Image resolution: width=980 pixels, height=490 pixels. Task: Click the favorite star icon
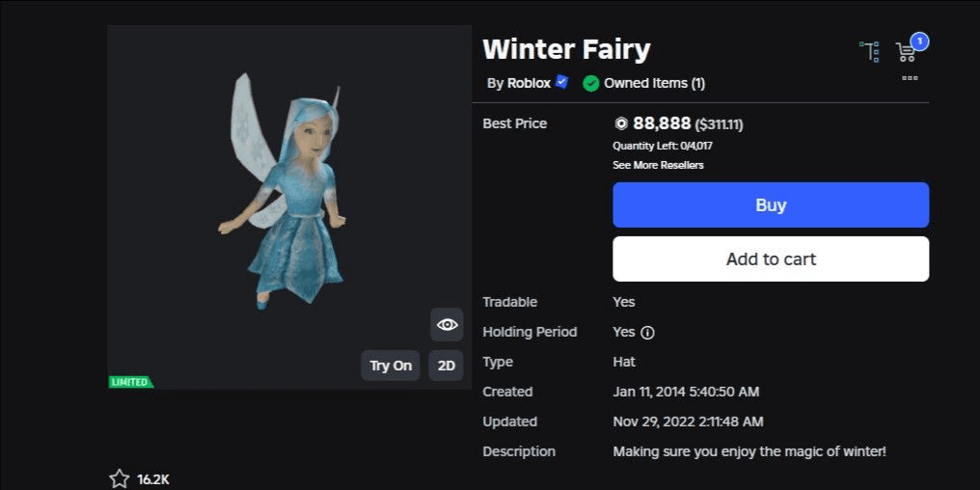point(119,479)
